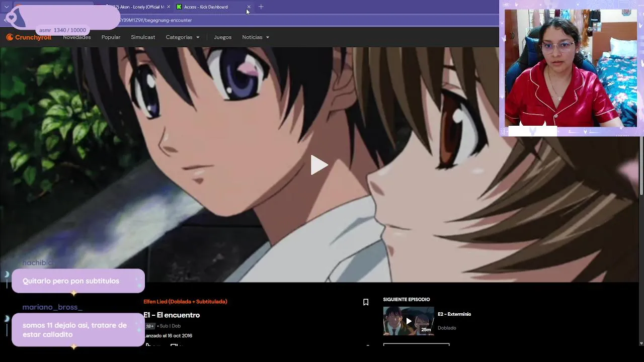Bookmark this episode to watchlist
Screen dimensions: 644x362
pos(366,302)
